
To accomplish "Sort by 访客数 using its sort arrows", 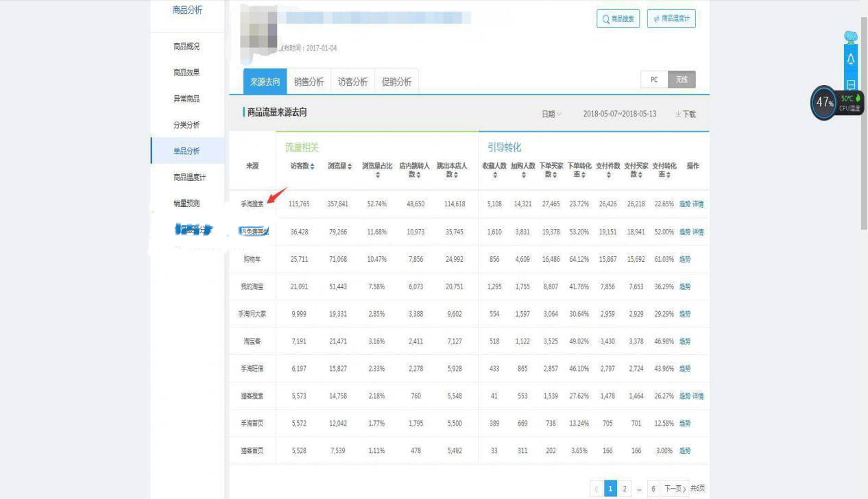I will [x=313, y=167].
